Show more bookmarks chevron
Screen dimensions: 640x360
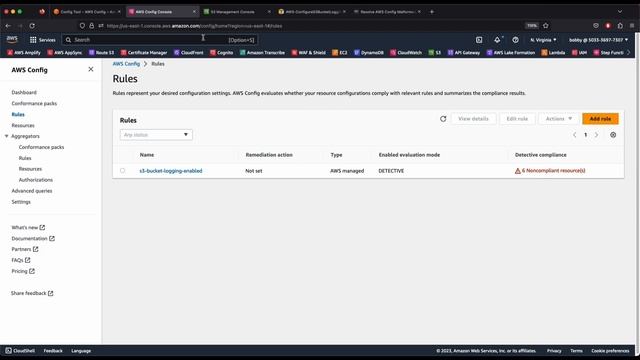coord(629,52)
